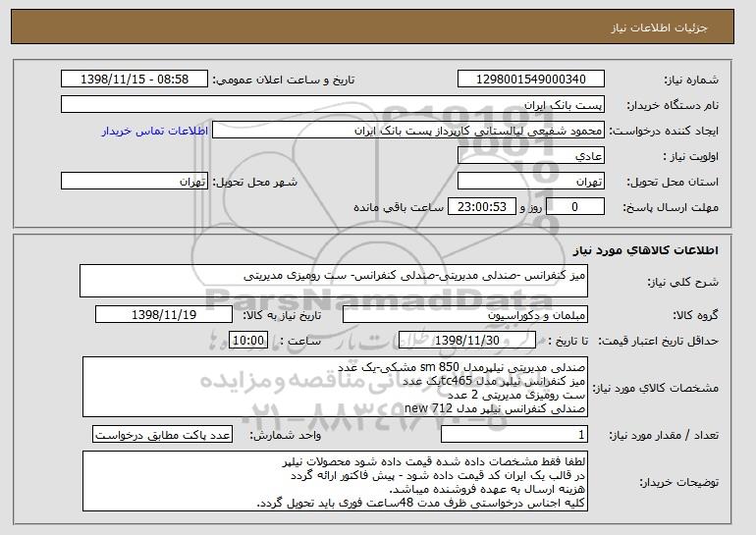Viewport: 756px width, 535px height.
Task: Open the buyer contact info link 'اطلاعات تماس خریدار'
Action: pyautogui.click(x=155, y=131)
